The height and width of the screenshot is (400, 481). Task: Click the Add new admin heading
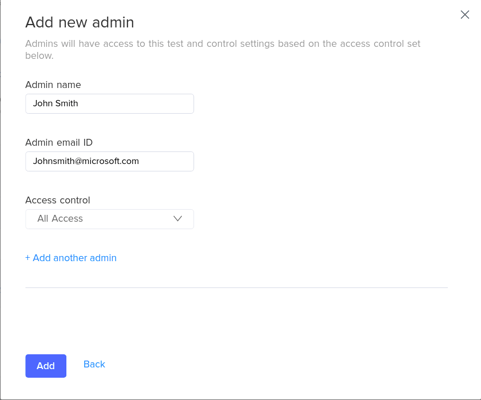point(80,22)
